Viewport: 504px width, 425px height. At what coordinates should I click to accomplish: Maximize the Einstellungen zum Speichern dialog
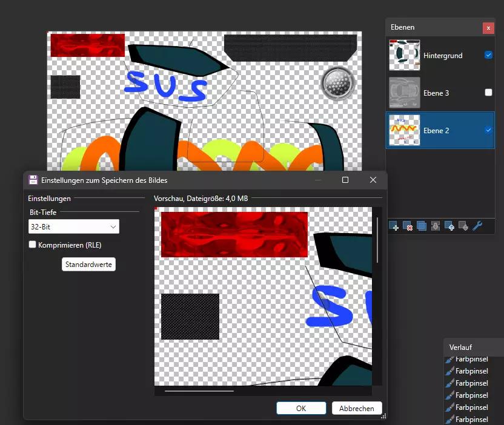[x=345, y=180]
